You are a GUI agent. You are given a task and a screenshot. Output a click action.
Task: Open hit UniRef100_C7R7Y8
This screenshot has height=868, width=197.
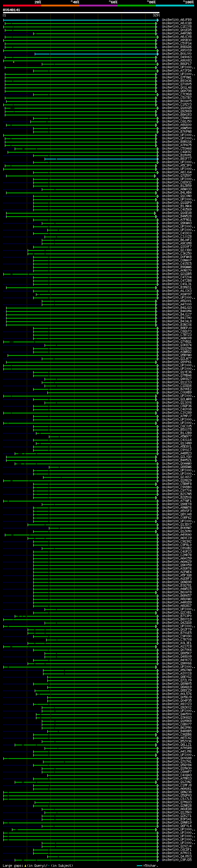click(177, 640)
